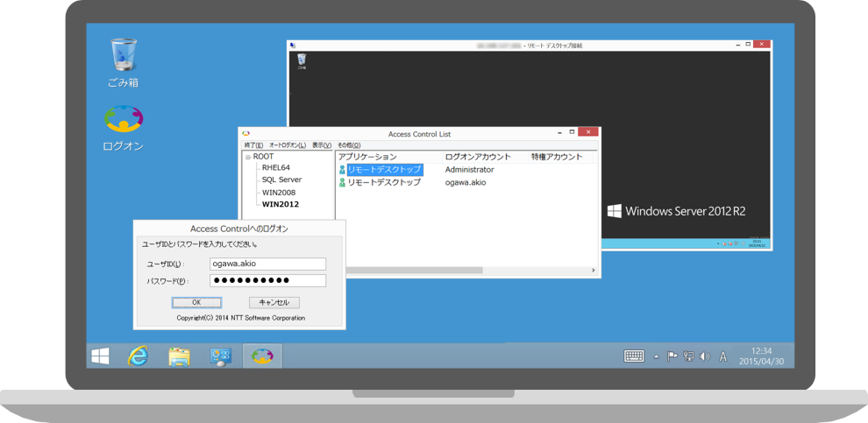Click Recycle Bin inside remote desktop window
Screen dimensions: 868x423
coord(302,60)
